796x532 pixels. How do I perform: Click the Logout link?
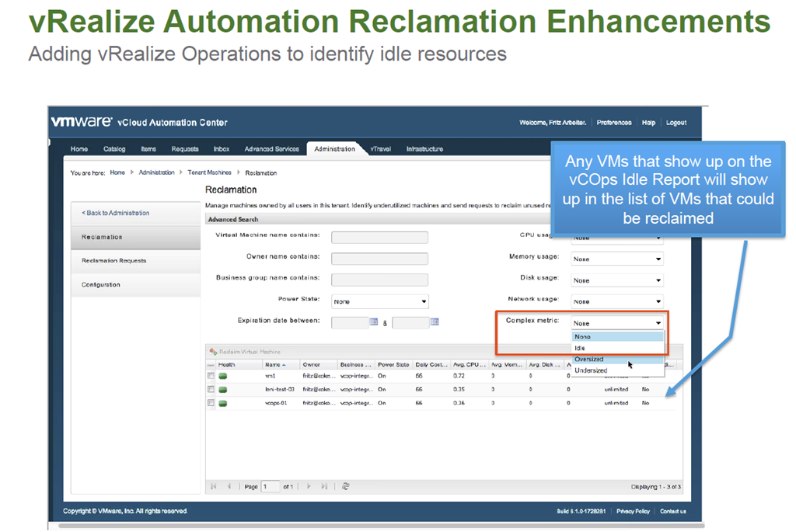point(676,123)
